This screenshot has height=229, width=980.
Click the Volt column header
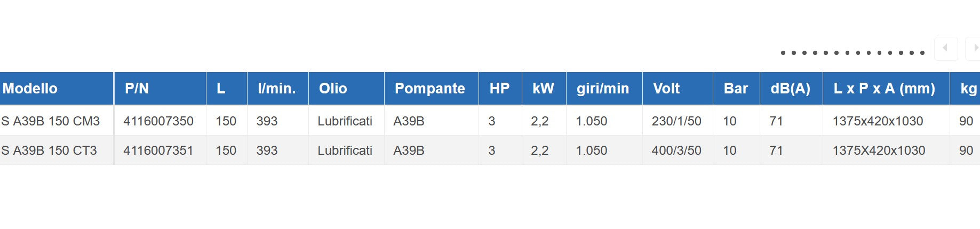pyautogui.click(x=666, y=89)
